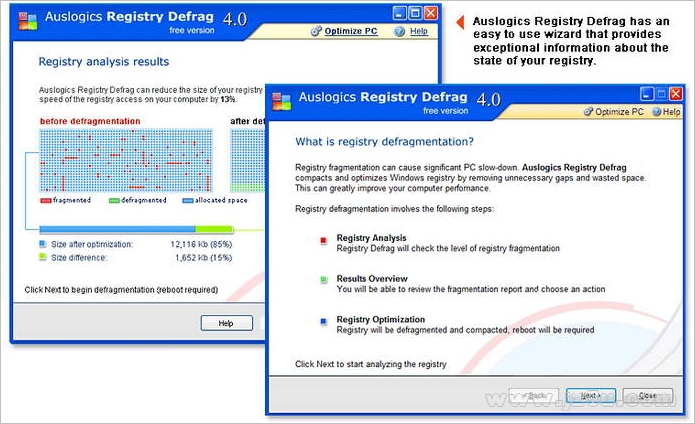Minimize the back Registry Defrag window
695x424 pixels.
click(x=399, y=13)
